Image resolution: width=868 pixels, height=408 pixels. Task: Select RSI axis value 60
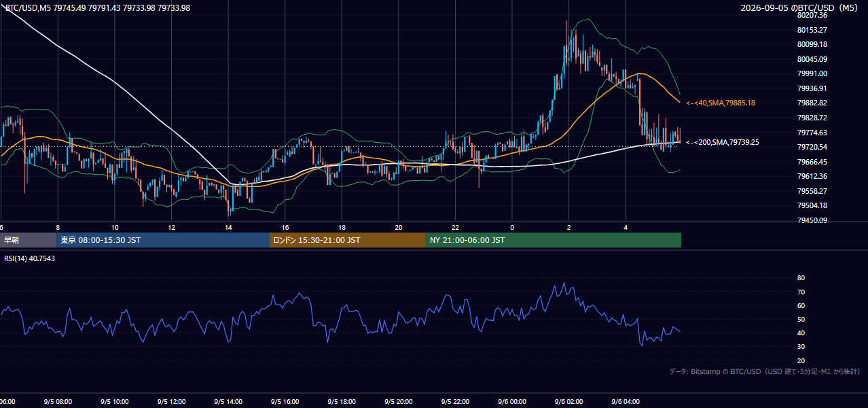point(801,305)
